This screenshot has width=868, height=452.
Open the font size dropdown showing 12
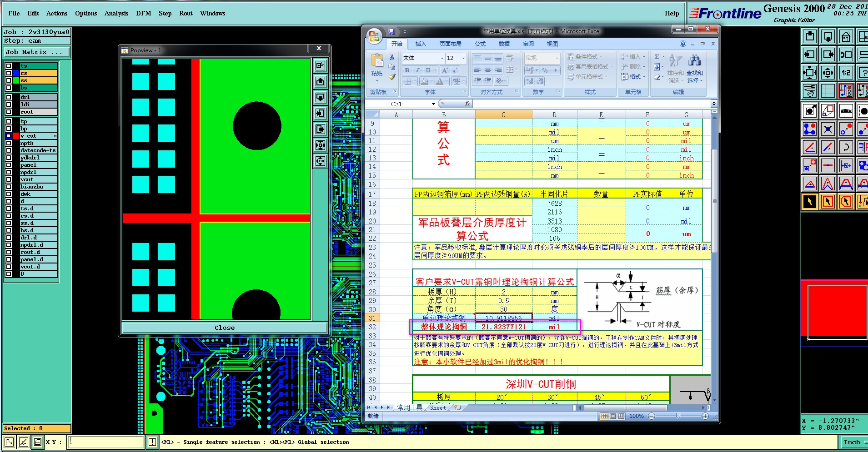[x=463, y=58]
